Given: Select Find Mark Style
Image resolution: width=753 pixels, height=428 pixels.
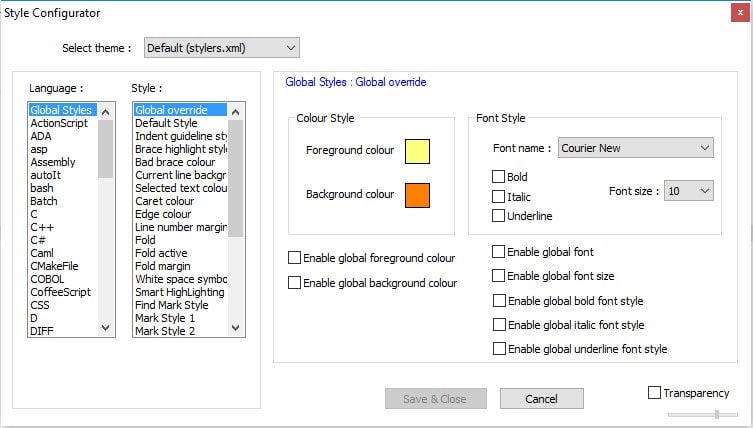Looking at the screenshot, I should click(180, 305).
